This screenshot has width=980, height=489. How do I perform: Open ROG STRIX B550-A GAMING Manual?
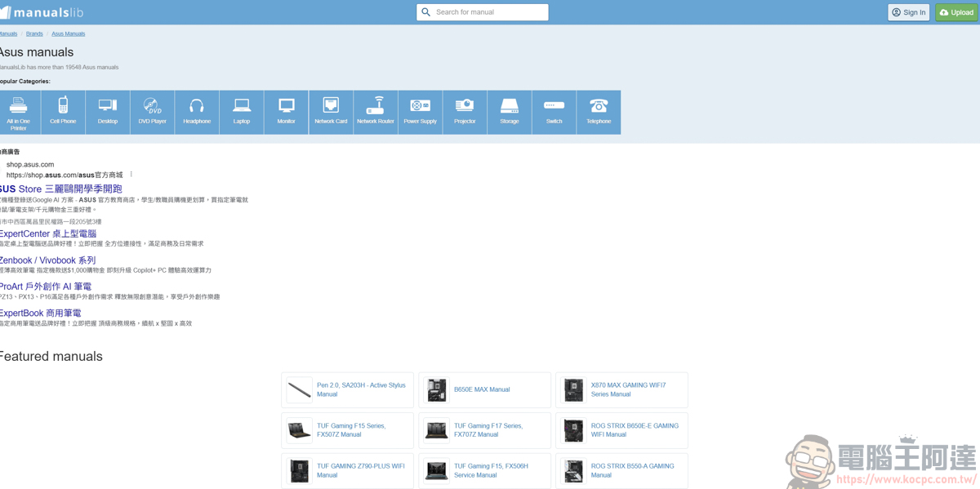(633, 471)
